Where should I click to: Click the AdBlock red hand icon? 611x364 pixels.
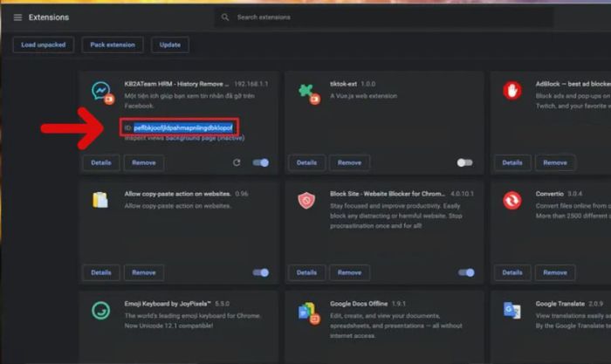tap(512, 90)
